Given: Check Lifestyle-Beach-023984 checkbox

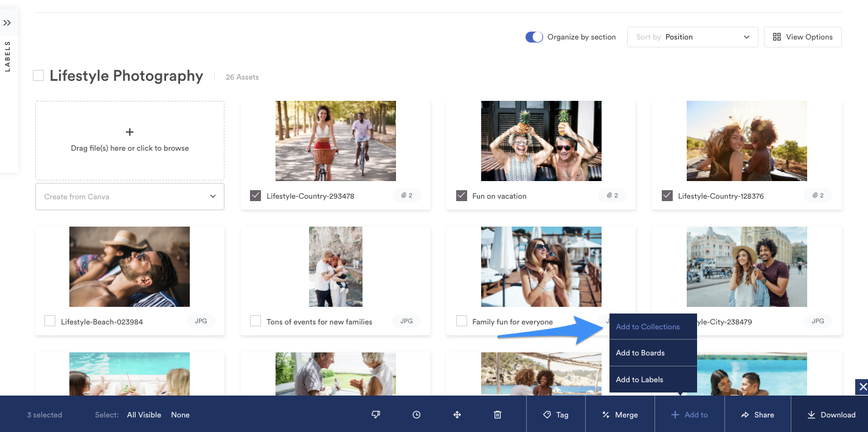Looking at the screenshot, I should point(50,321).
